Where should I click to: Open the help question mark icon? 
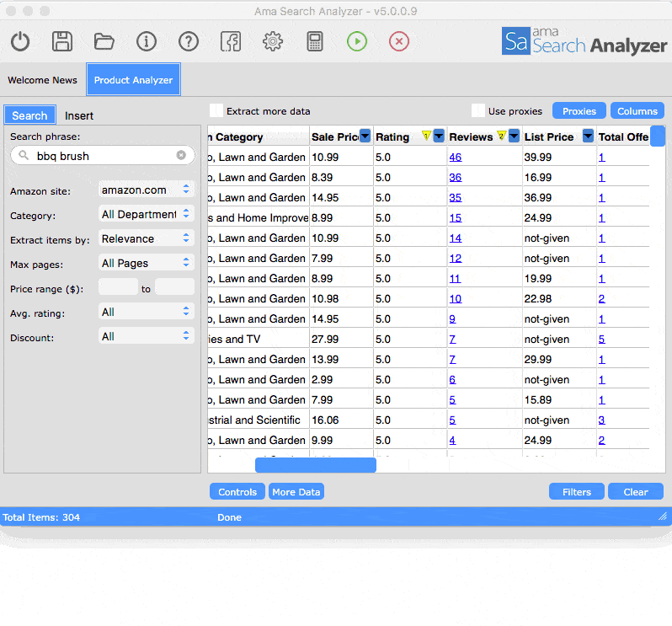click(x=188, y=41)
